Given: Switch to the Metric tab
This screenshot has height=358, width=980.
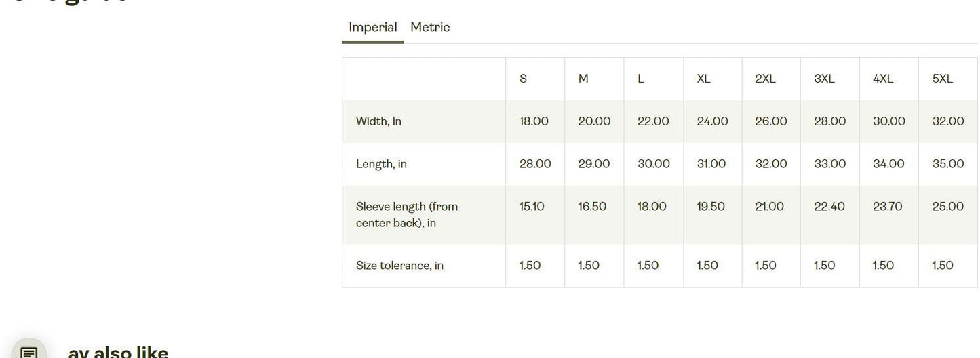Looking at the screenshot, I should click(x=430, y=28).
